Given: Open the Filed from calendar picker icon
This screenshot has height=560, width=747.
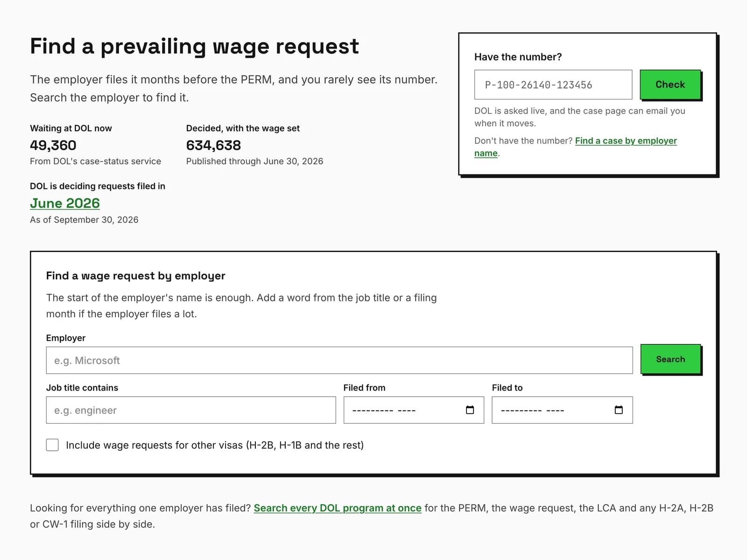Looking at the screenshot, I should click(470, 410).
